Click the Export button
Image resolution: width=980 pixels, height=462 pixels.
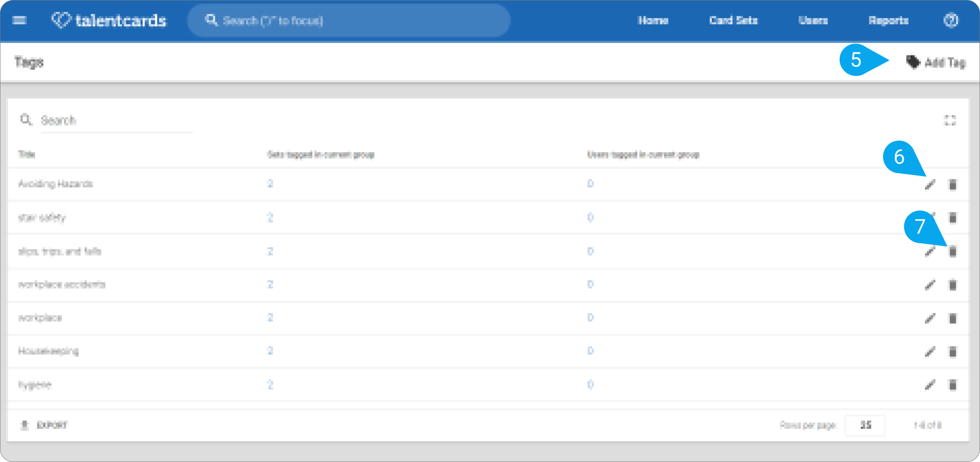44,425
